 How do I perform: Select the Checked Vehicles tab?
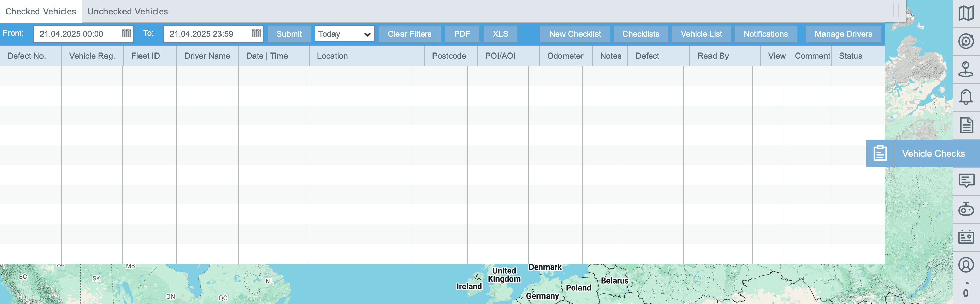[x=41, y=12]
